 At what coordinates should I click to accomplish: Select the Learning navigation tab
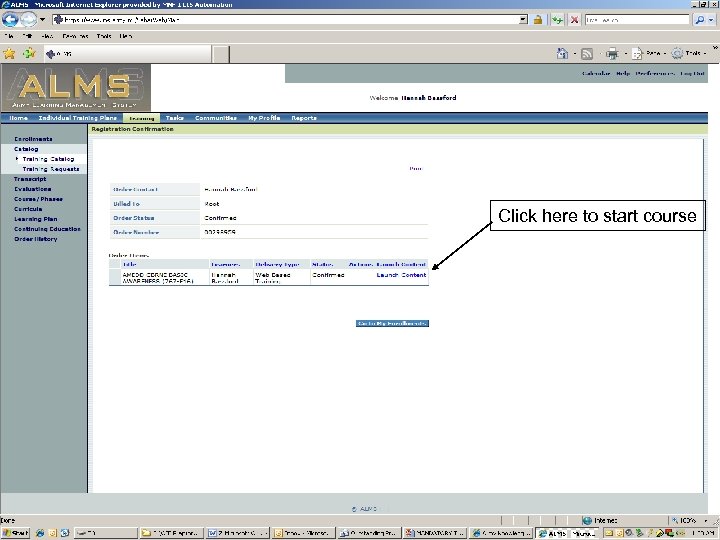click(x=141, y=118)
